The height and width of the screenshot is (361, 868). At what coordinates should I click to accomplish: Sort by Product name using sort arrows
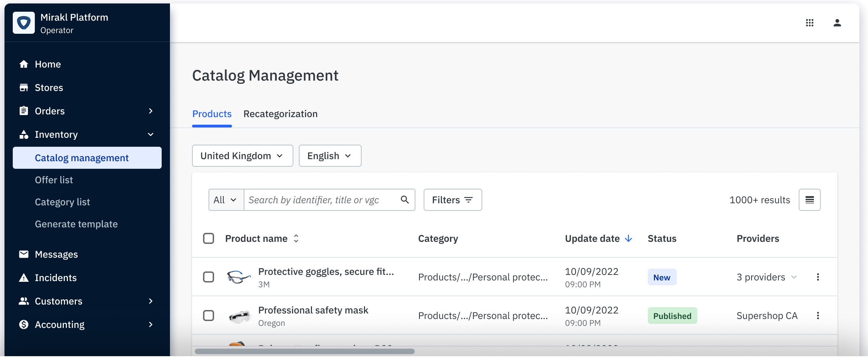(x=296, y=238)
